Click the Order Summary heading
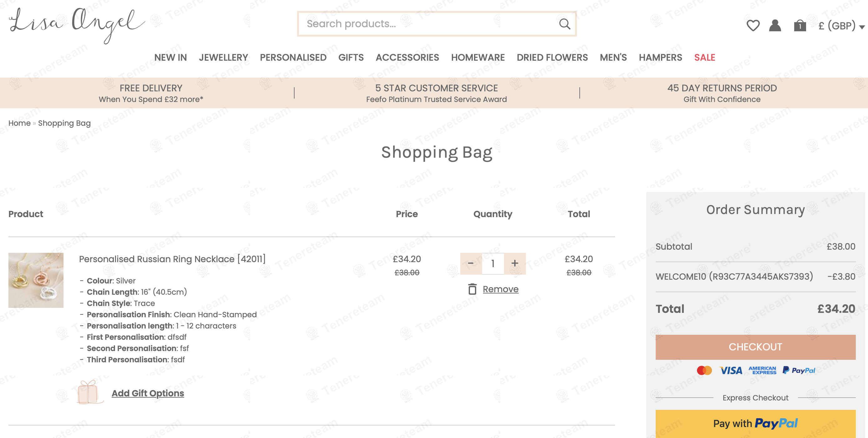 coord(755,210)
